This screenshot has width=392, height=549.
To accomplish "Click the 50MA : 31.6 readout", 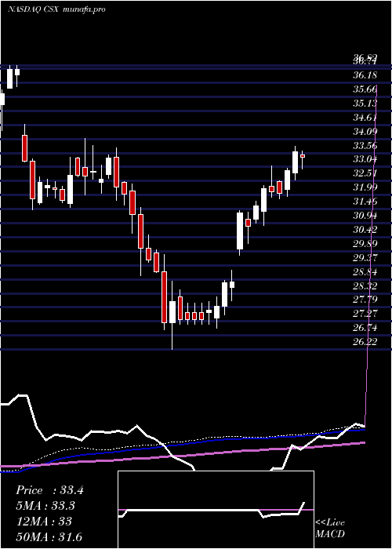I will 49,536.
